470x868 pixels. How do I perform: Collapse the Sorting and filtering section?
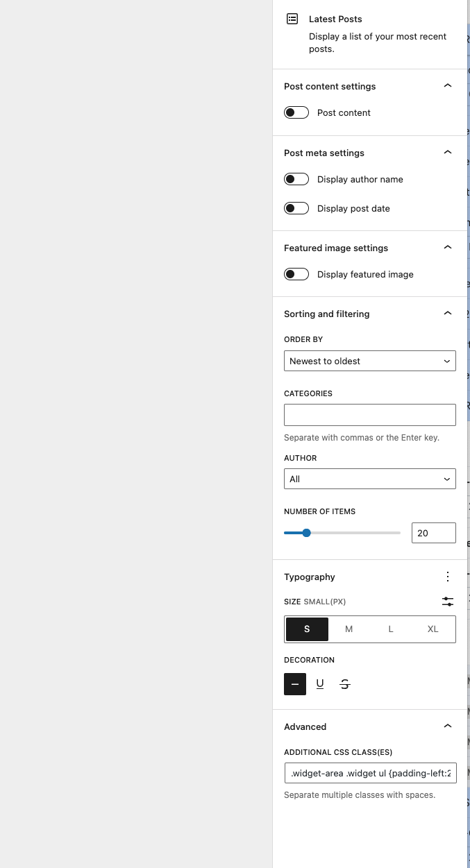(x=448, y=314)
